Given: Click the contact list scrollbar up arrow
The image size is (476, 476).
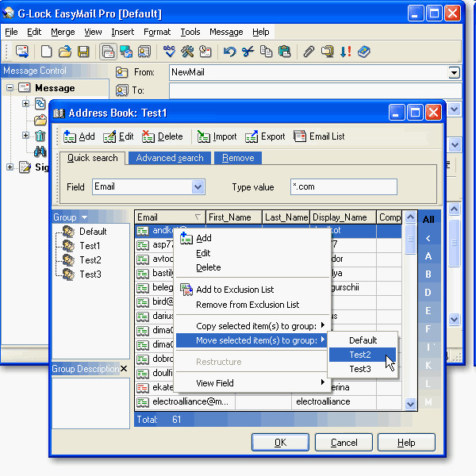Looking at the screenshot, I should [410, 217].
